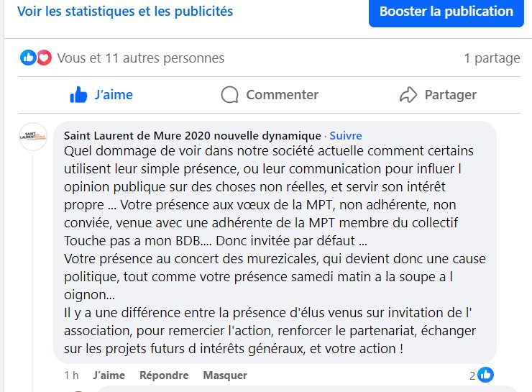The image size is (532, 392).
Task: Click the blue thumbs-up reaction icon
Action: [28, 58]
